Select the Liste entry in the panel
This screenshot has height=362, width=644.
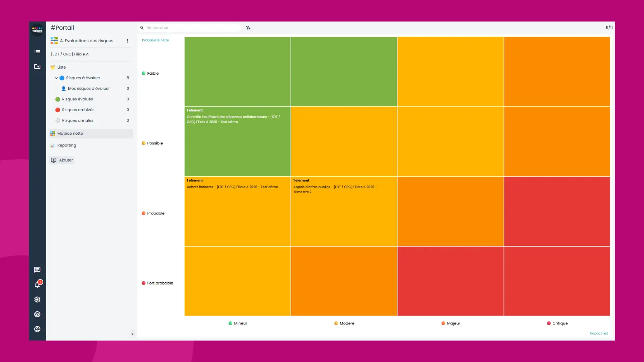(61, 67)
